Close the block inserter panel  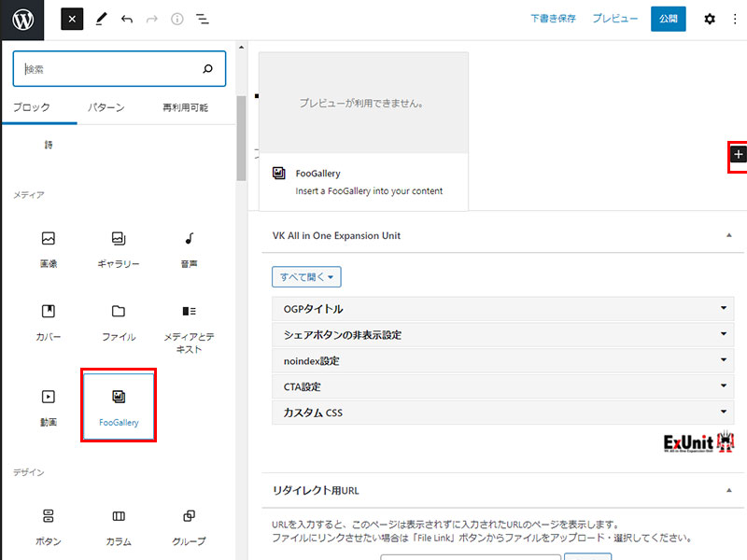72,19
